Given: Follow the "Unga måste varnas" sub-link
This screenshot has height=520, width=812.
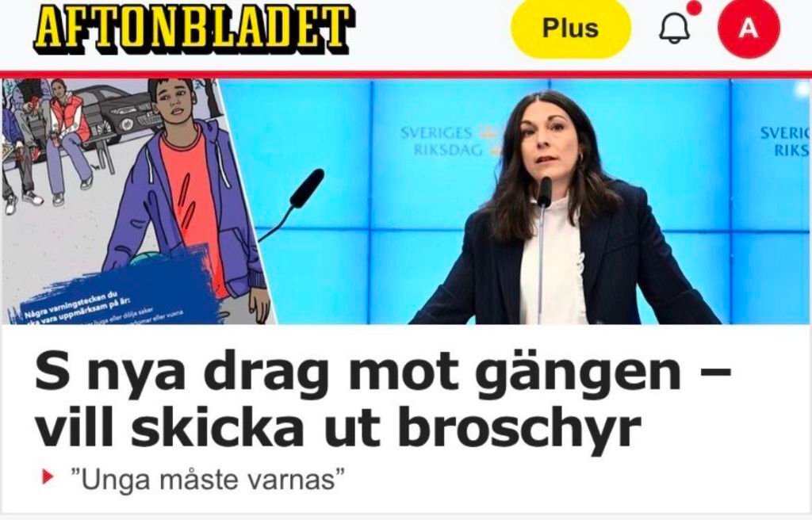Looking at the screenshot, I should (x=208, y=479).
